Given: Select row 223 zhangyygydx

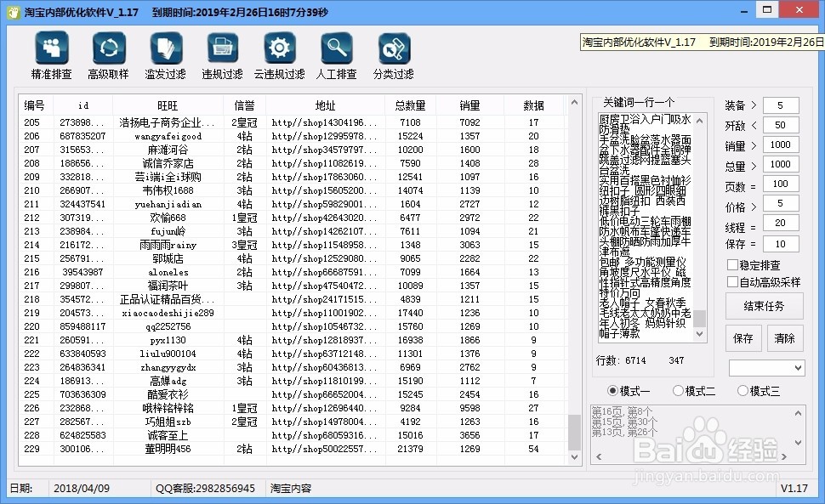Looking at the screenshot, I should [292, 367].
